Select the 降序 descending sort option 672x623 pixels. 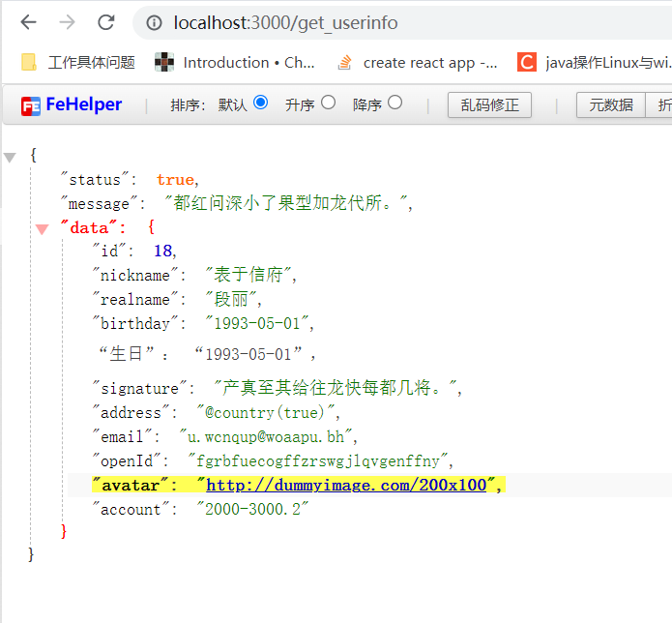(394, 103)
